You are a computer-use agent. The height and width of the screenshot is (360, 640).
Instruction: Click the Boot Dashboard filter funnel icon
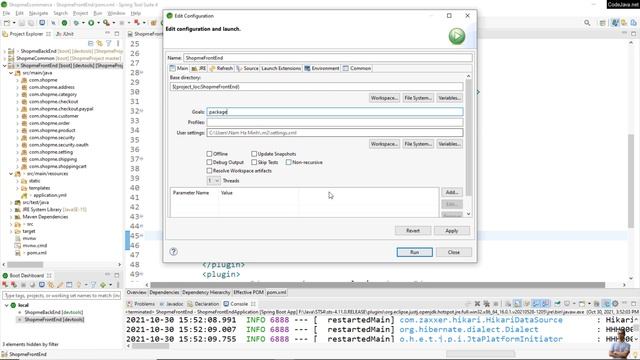93,284
